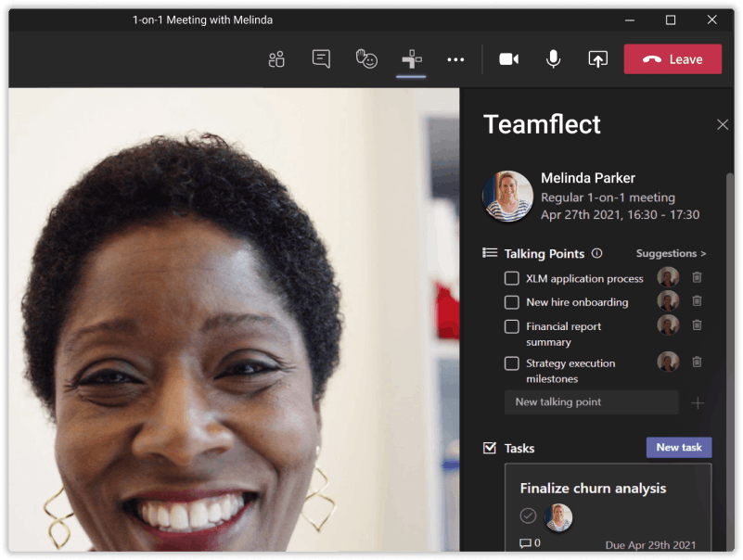Viewport: 743px width, 560px height.
Task: Open more meeting options
Action: 455,58
